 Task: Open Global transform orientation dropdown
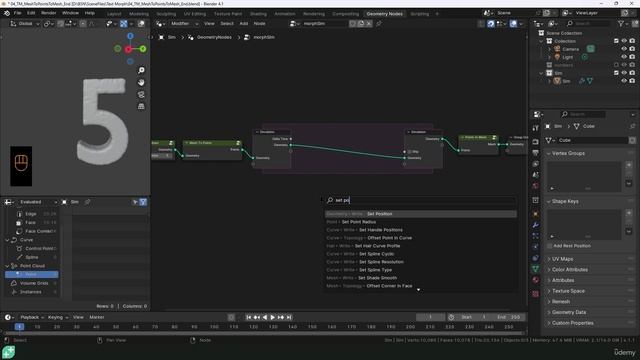24,24
